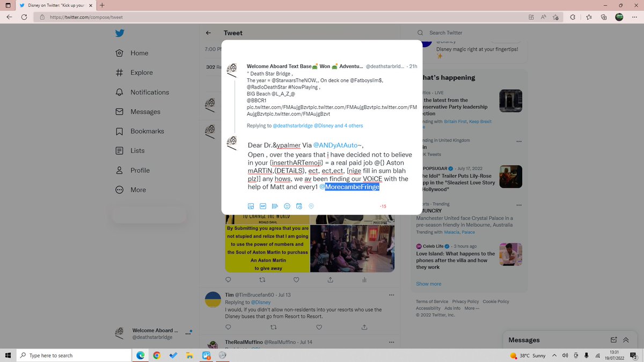Viewport: 644px width, 362px height.
Task: Tag location in the tweet composer
Action: 311,206
